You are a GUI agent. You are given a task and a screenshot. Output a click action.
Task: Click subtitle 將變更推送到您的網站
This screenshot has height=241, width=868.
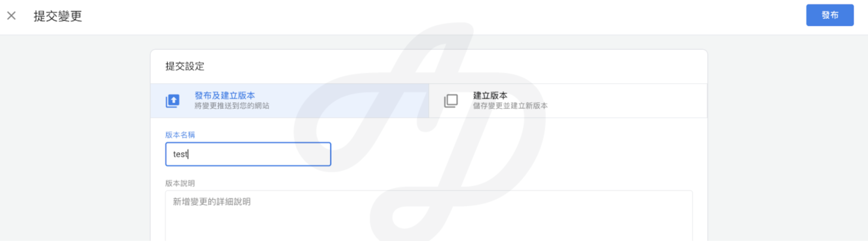(232, 106)
